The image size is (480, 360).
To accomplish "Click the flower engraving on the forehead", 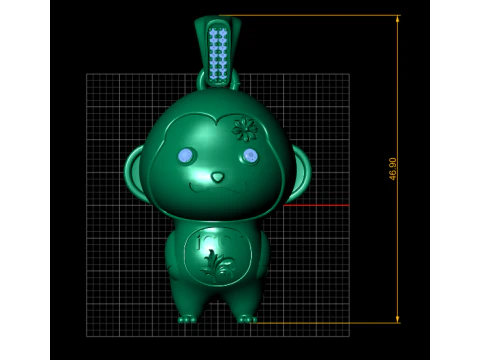I will [x=245, y=129].
